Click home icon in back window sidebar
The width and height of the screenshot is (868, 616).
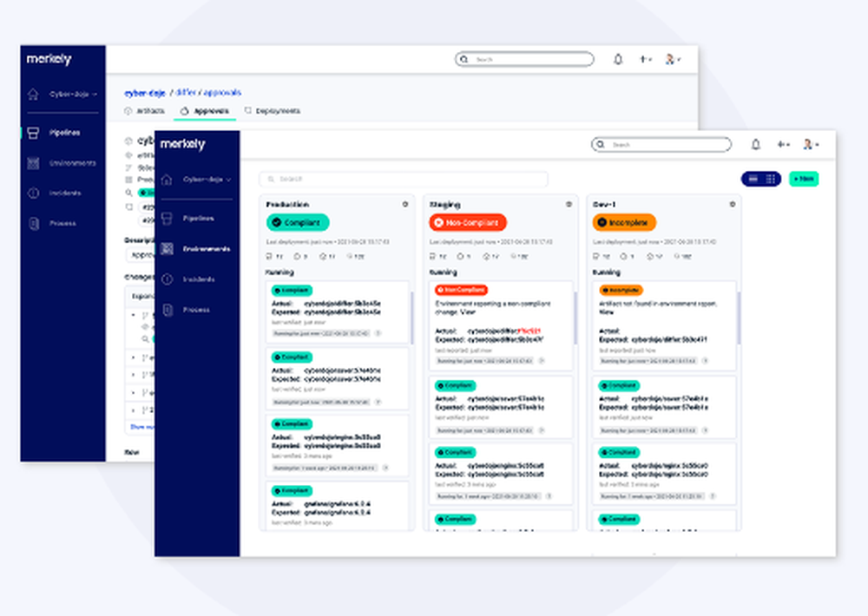(33, 94)
